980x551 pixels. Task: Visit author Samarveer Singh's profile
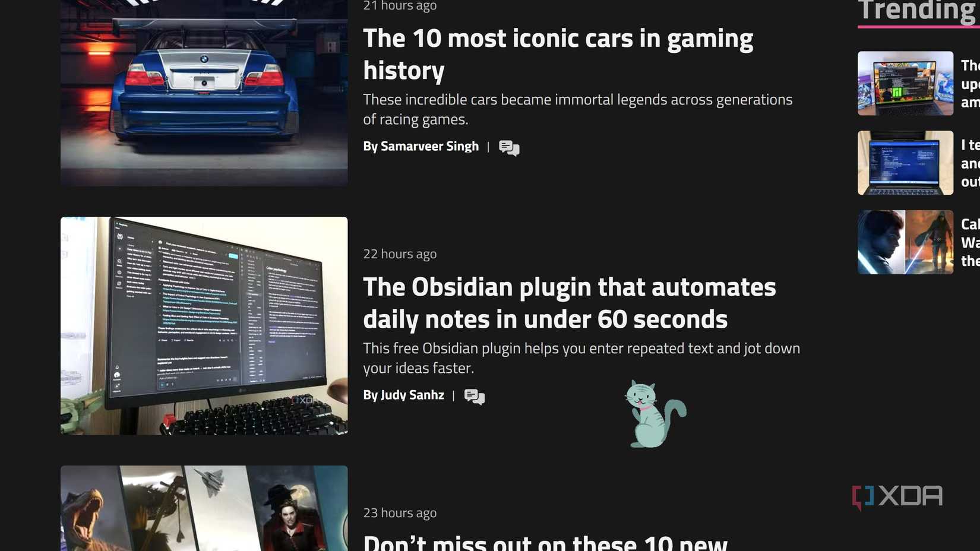coord(429,146)
